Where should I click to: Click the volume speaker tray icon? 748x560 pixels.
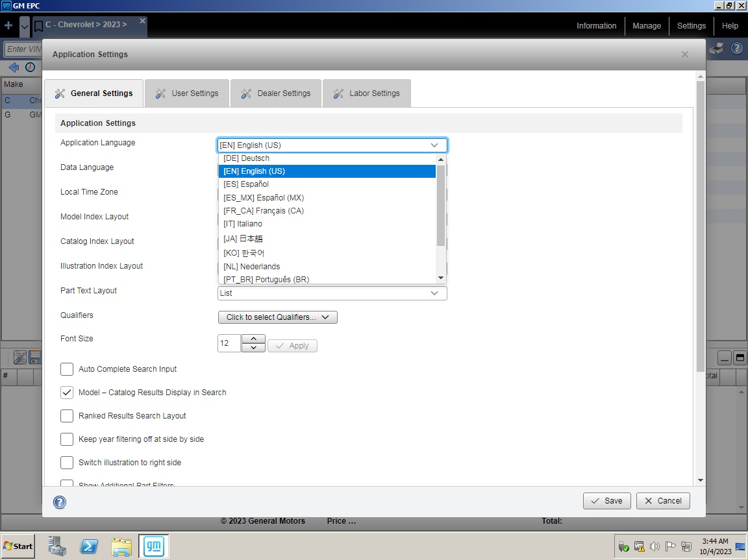(654, 546)
